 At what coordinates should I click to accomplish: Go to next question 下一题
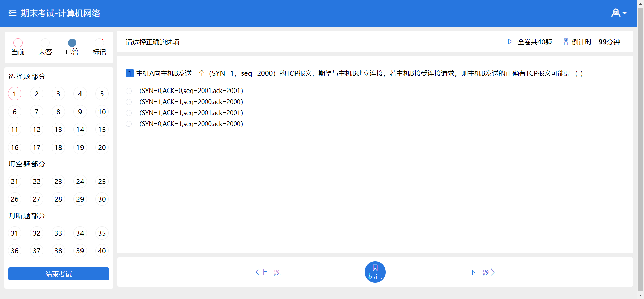[482, 272]
